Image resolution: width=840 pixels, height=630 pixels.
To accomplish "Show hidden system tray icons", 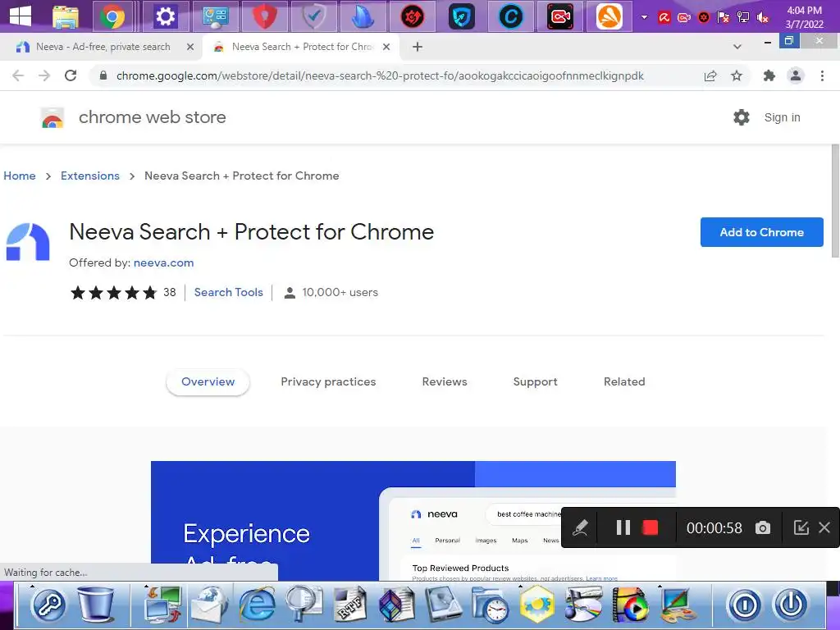I will 645,17.
